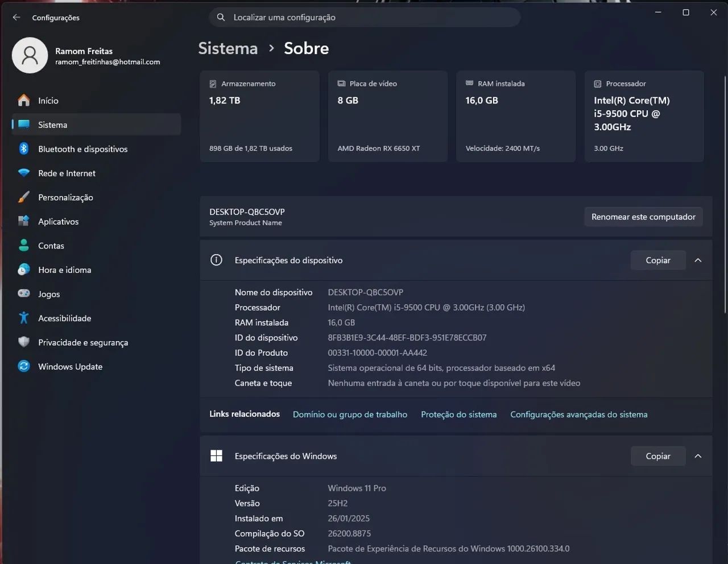Click the info icon beside Especificações do dispositivo
Screen dimensions: 728x564
pos(216,260)
